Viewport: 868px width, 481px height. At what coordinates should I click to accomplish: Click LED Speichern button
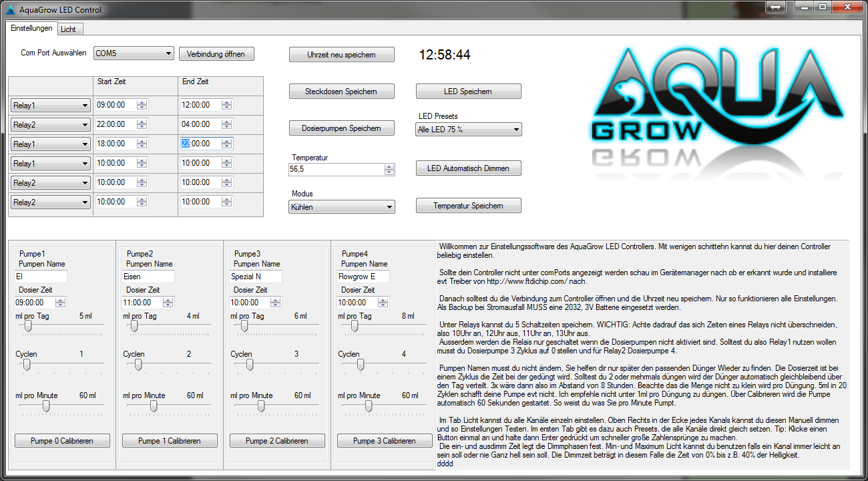tap(469, 92)
